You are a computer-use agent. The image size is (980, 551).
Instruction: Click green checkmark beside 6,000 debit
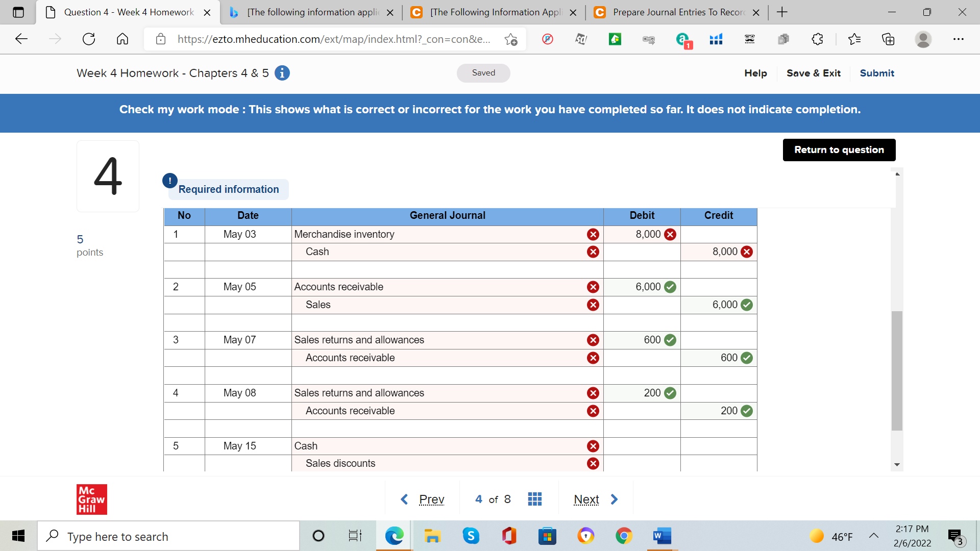click(x=670, y=287)
